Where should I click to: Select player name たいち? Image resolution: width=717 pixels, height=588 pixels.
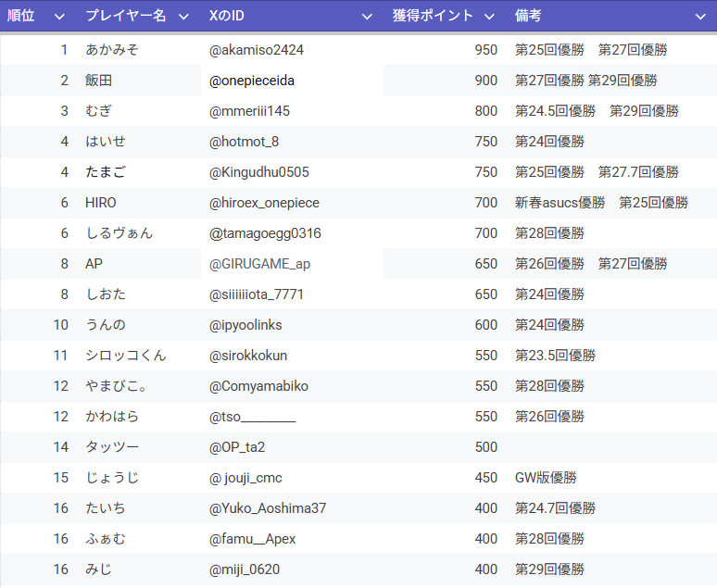pos(106,508)
